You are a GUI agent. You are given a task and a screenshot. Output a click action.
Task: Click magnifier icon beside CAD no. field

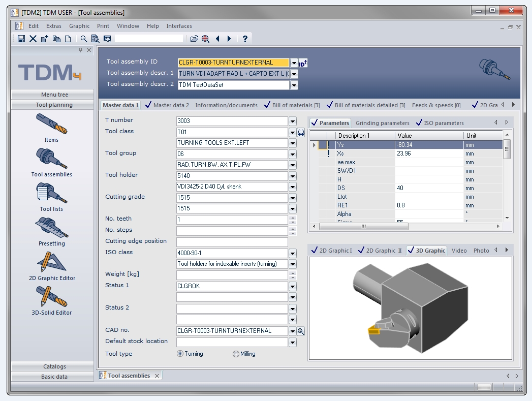[301, 331]
